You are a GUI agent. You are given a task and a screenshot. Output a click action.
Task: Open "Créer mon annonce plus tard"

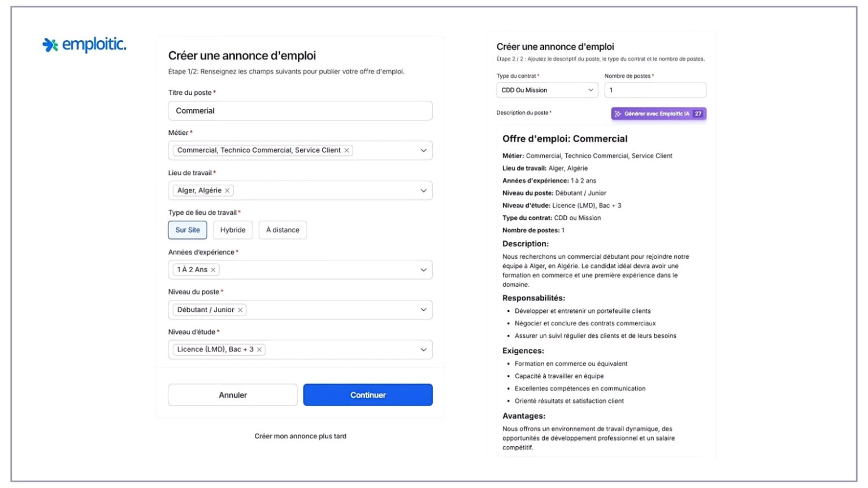(x=300, y=435)
